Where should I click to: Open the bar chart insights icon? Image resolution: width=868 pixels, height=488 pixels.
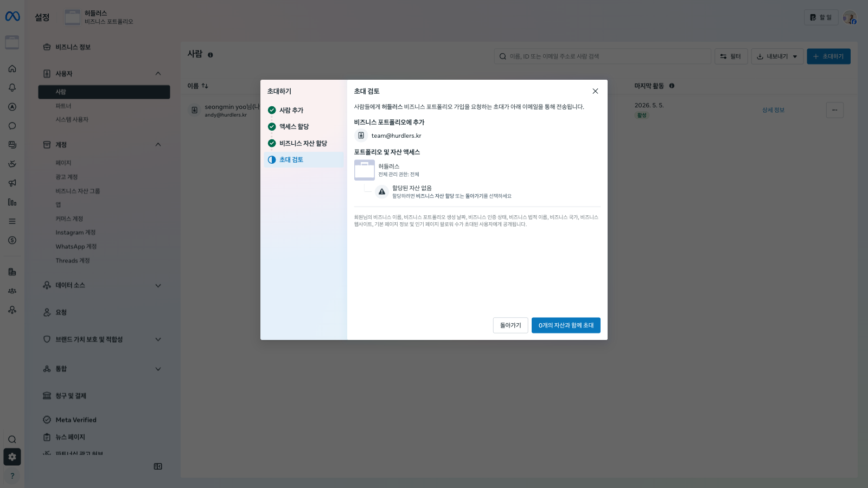12,202
